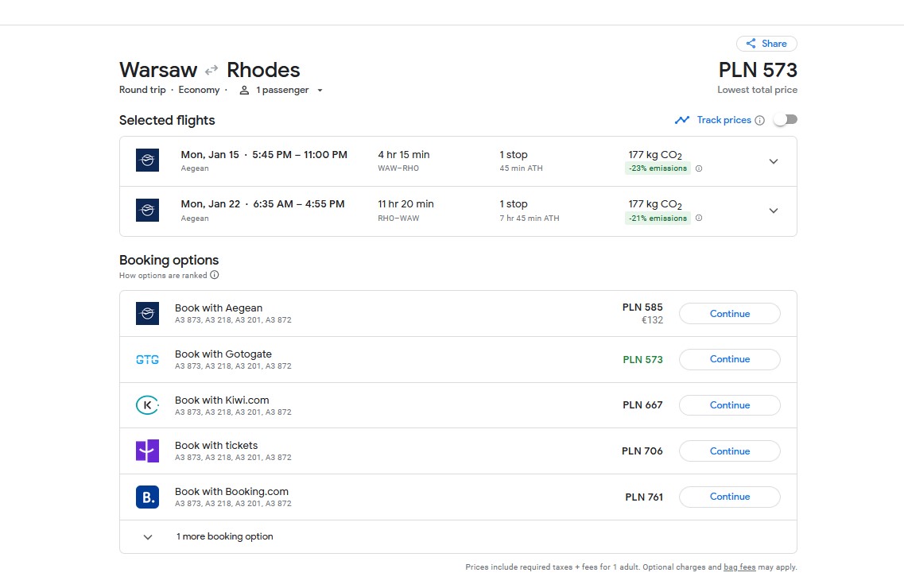Open the 1 passenger dropdown
904x588 pixels.
(281, 91)
